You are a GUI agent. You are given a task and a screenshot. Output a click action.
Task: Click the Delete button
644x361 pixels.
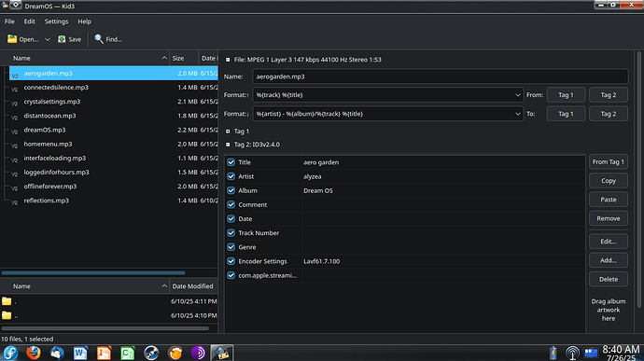pyautogui.click(x=609, y=279)
